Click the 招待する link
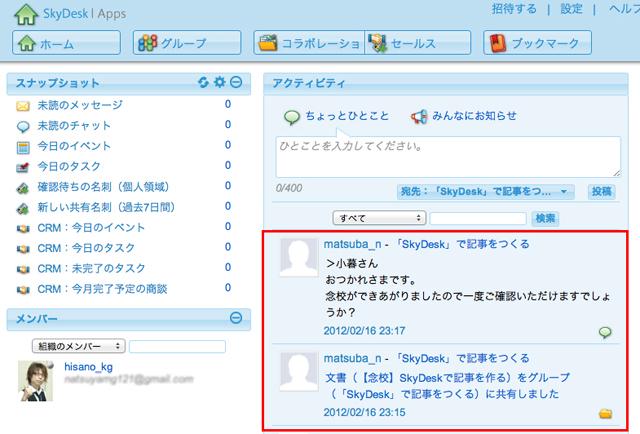The image size is (640, 434). [x=514, y=9]
